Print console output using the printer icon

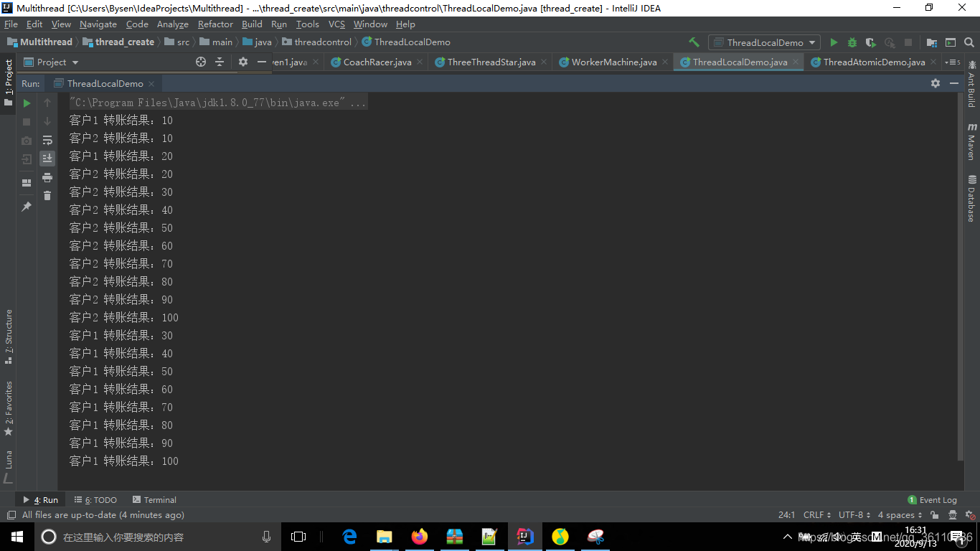tap(47, 177)
